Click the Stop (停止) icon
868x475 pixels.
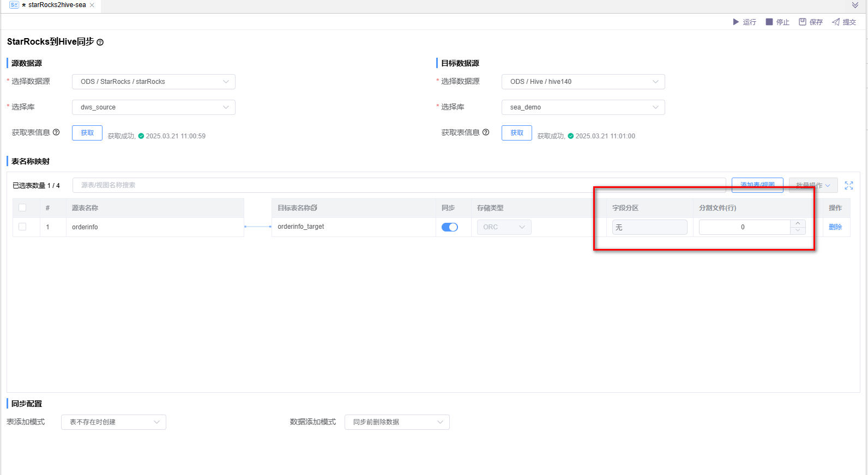click(769, 22)
